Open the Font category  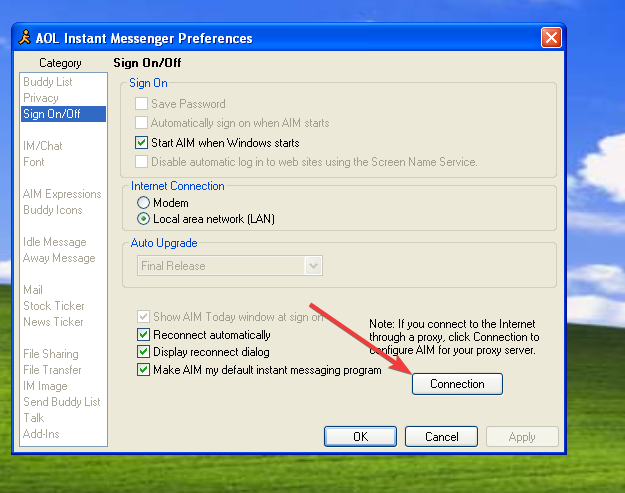33,162
